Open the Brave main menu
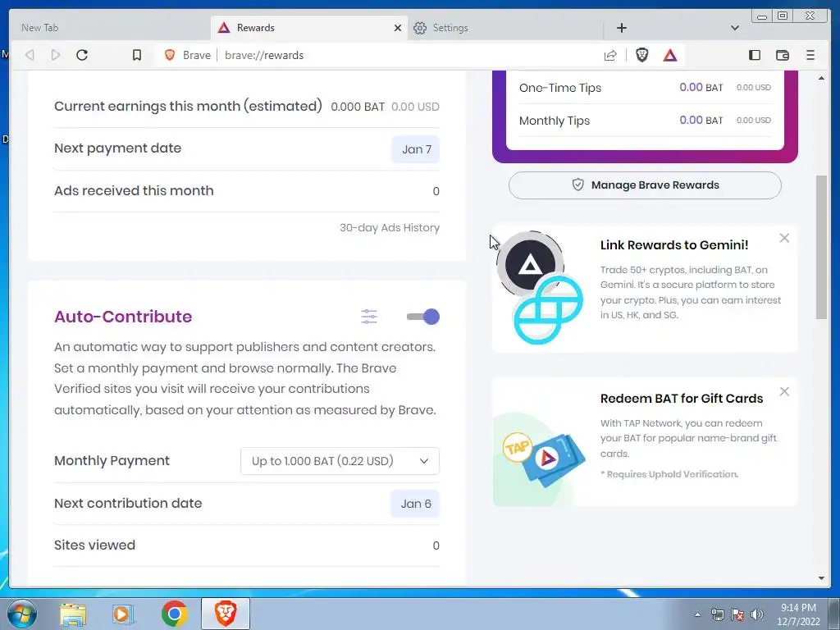 (810, 55)
